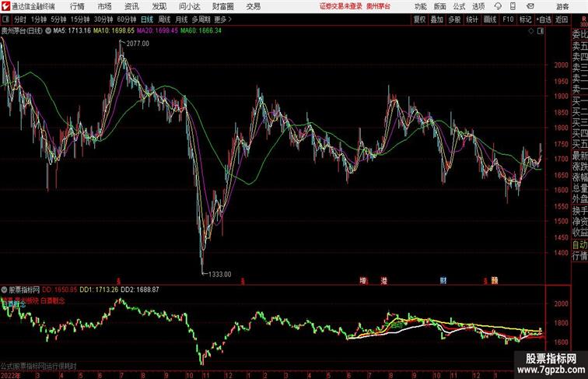Click the 复权 toolbar button
The image size is (588, 379).
[x=420, y=19]
